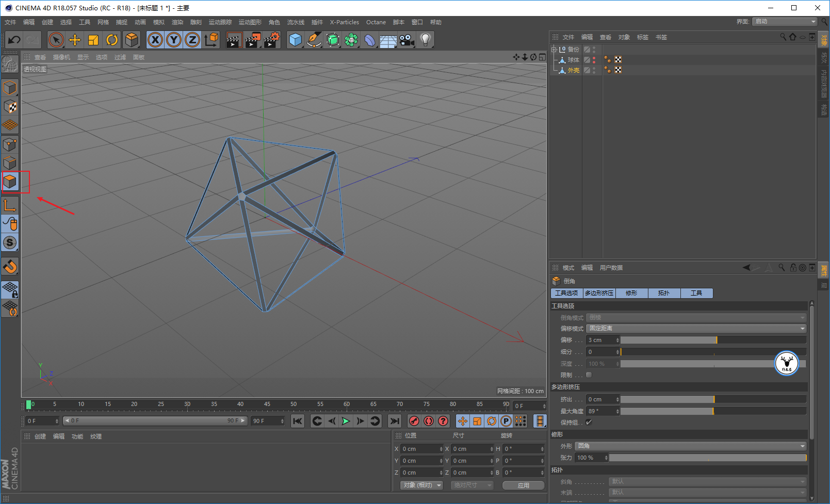Click the Render View clapperboard icon
830x504 pixels.
[x=234, y=40]
